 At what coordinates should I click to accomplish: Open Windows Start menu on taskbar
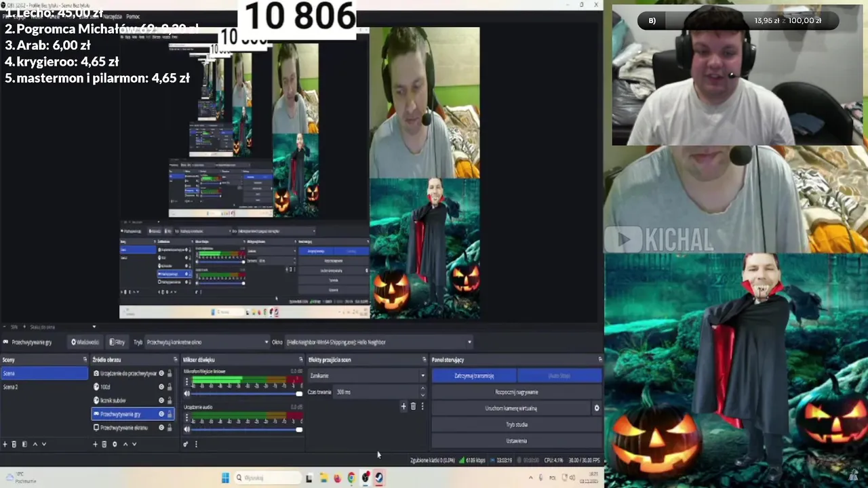[x=225, y=478]
